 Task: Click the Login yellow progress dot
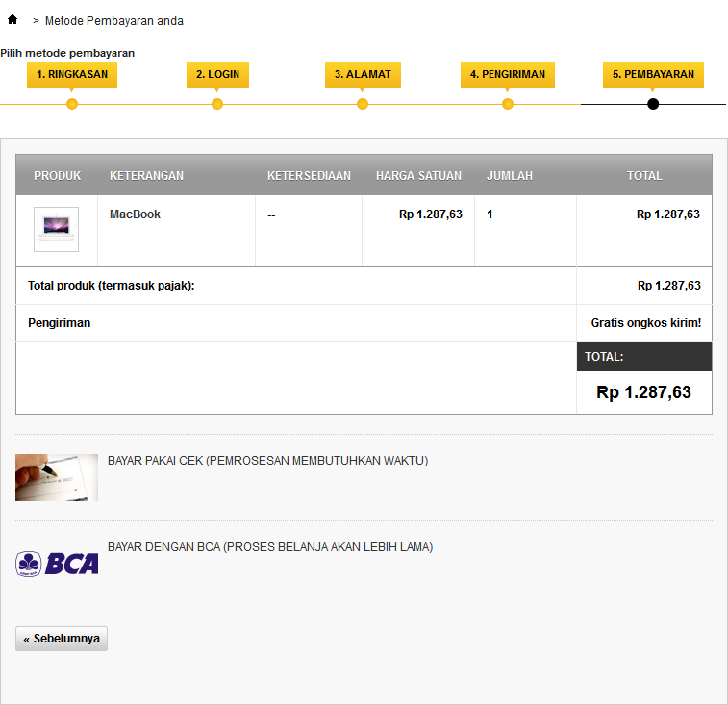217,104
